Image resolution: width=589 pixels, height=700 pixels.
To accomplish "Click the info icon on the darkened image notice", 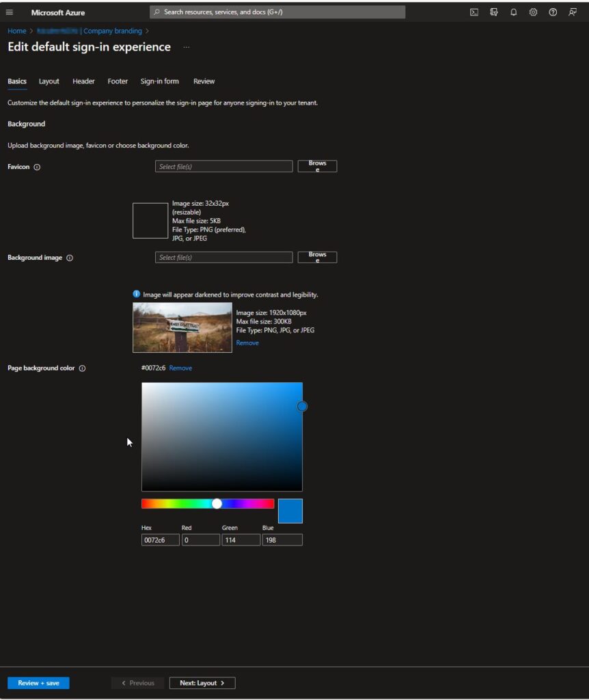I will [x=136, y=294].
